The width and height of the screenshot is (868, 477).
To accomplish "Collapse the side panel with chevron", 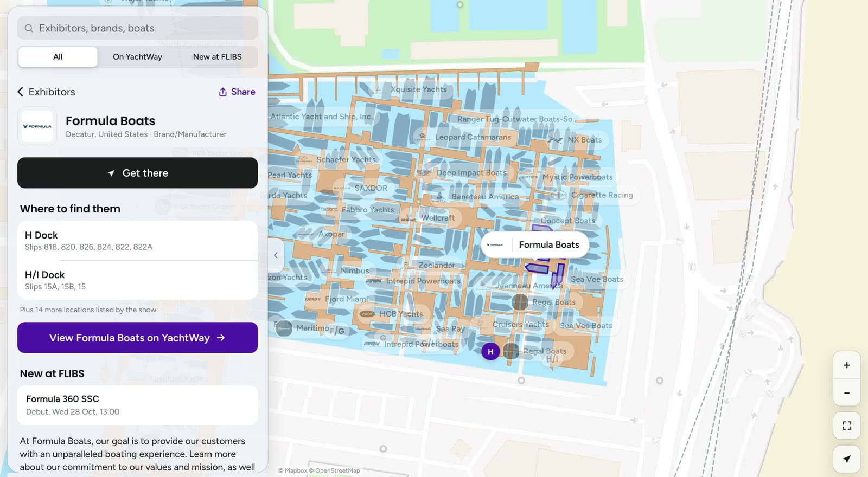I will pyautogui.click(x=276, y=255).
